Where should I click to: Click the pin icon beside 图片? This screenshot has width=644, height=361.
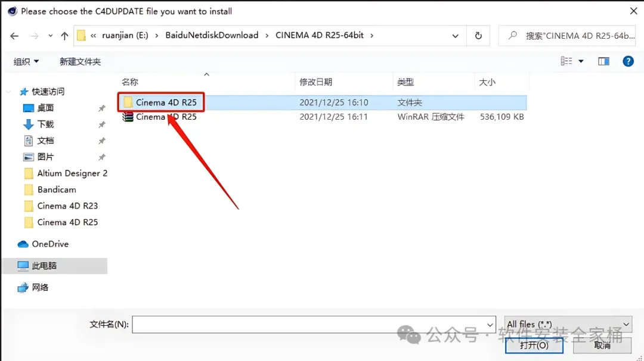point(102,157)
